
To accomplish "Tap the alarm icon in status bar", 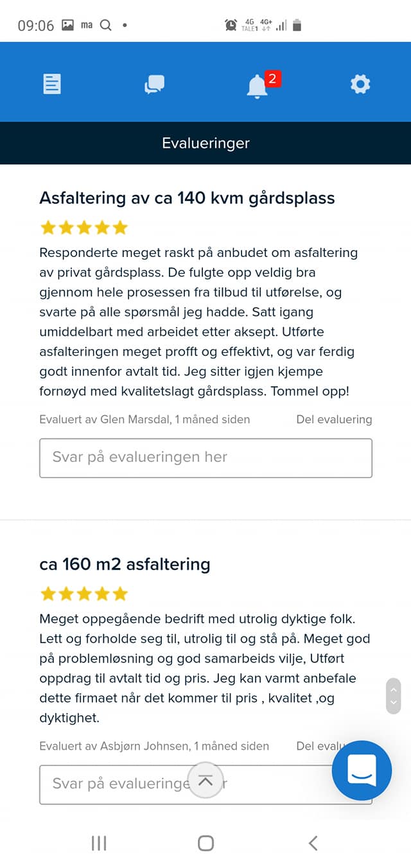I will pyautogui.click(x=231, y=25).
